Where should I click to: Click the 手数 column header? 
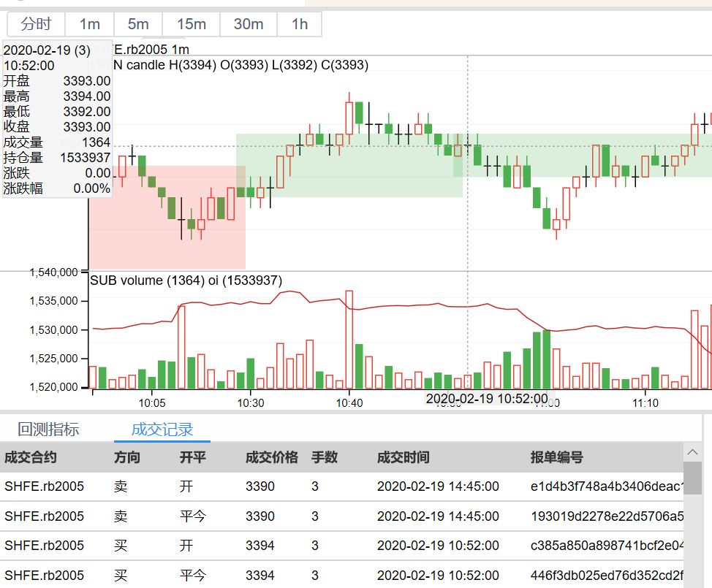point(325,457)
